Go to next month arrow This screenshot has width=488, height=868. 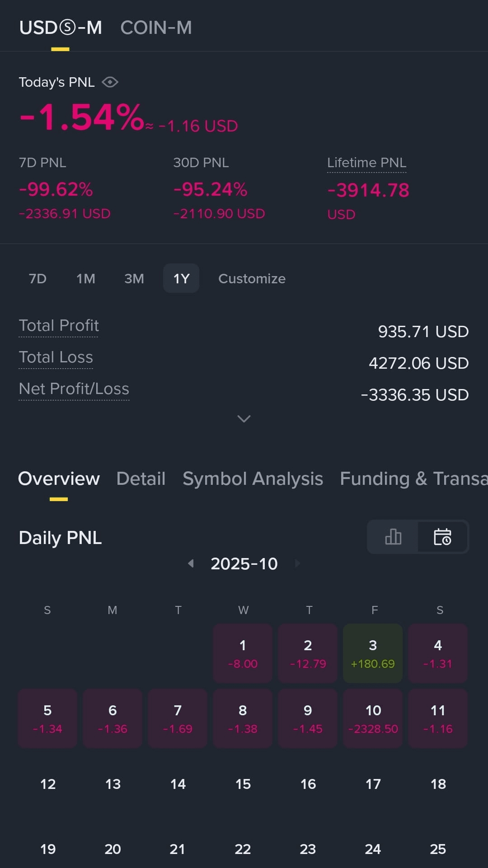(x=297, y=563)
